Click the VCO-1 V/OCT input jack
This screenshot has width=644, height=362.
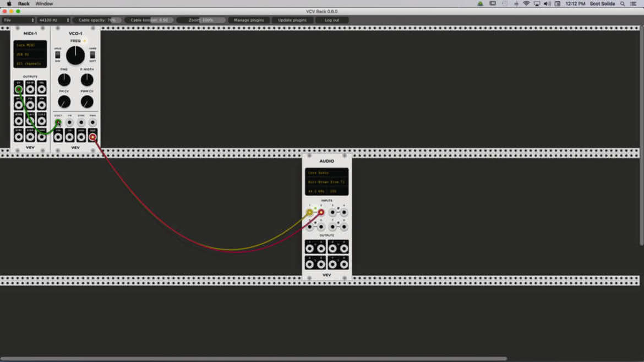pyautogui.click(x=58, y=122)
